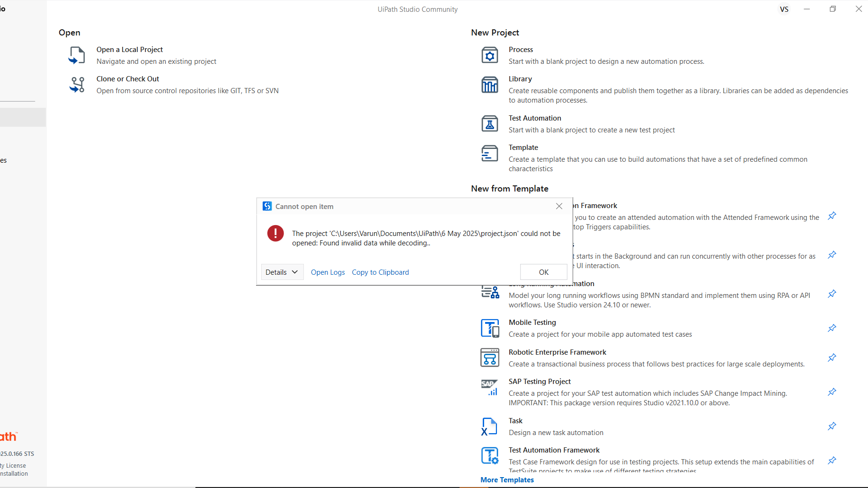The width and height of the screenshot is (868, 488).
Task: Click 'Navigate and open an existing project' description
Action: [156, 61]
